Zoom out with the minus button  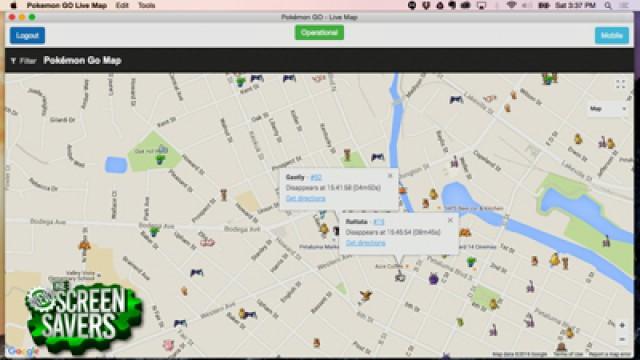point(622,339)
